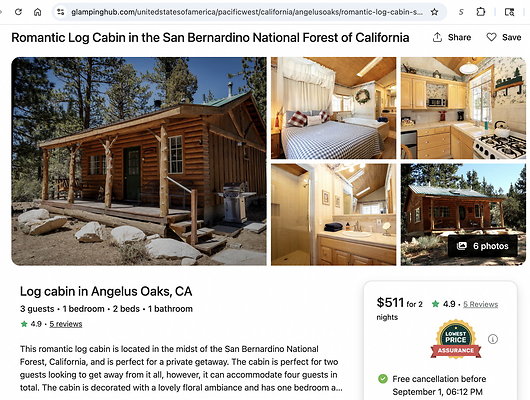Open the kitchen photo thumbnail
This screenshot has width=530, height=400.
[463, 108]
